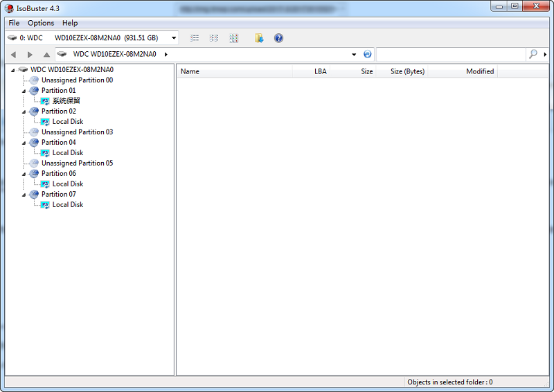This screenshot has height=392, width=554.
Task: Collapse the WDC WD10EZEX-08M2NA0 root node
Action: pos(12,70)
